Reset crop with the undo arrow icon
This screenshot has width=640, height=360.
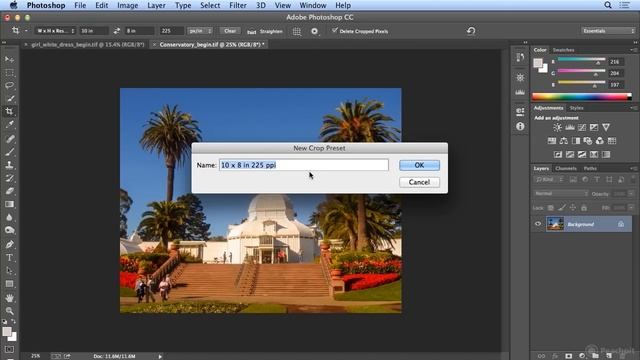coord(471,31)
